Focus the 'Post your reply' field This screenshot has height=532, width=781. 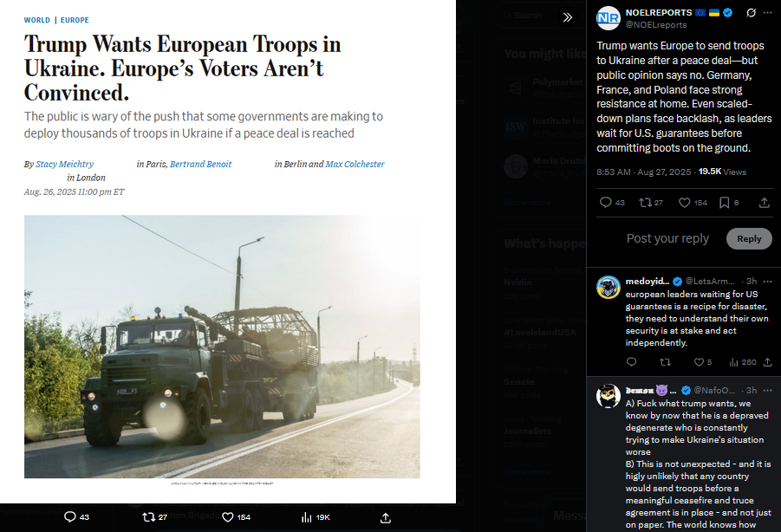point(667,239)
